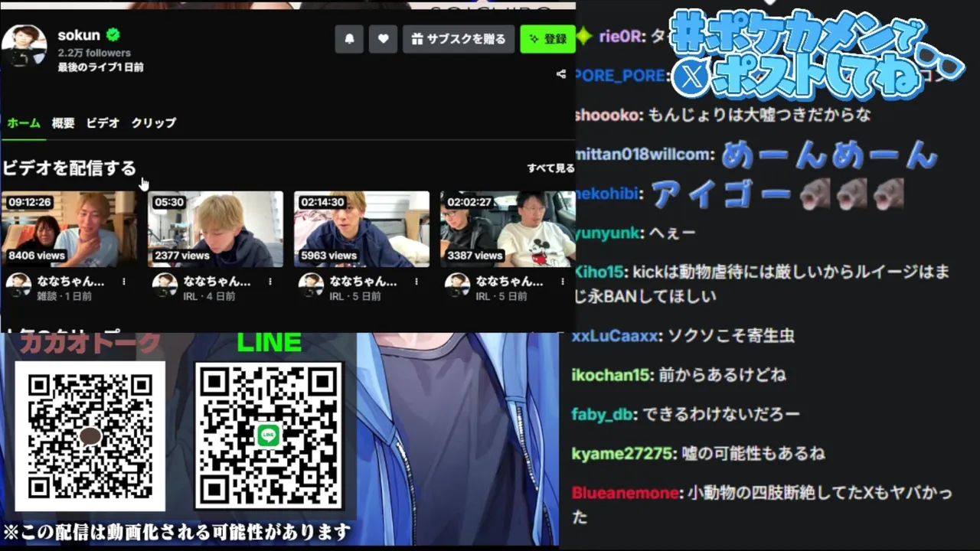This screenshot has width=980, height=551.
Task: Open the 02:02:27 video thumbnail
Action: click(508, 229)
